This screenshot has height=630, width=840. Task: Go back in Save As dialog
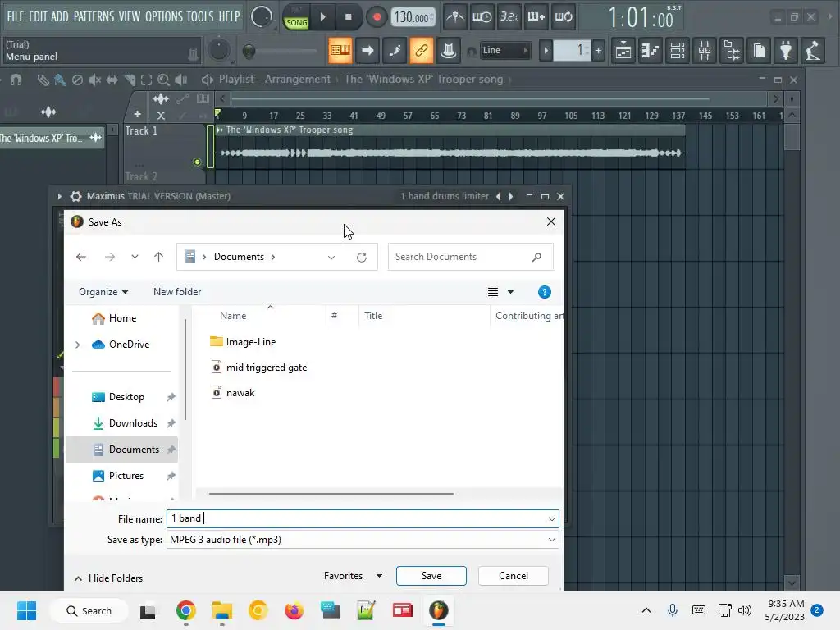81,257
